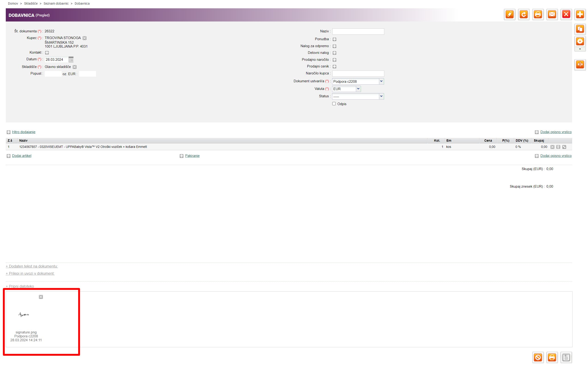588x366 pixels.
Task: Click the orange plus new document icon
Action: [x=580, y=15]
